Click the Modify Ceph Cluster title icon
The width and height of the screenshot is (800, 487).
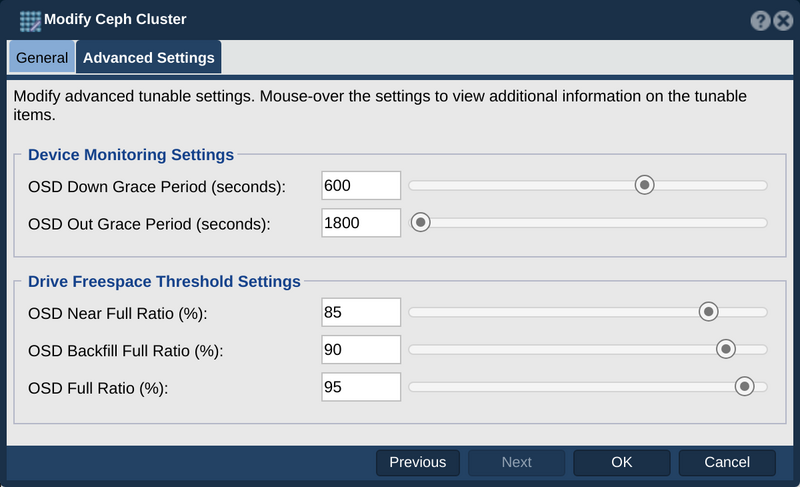pos(30,21)
